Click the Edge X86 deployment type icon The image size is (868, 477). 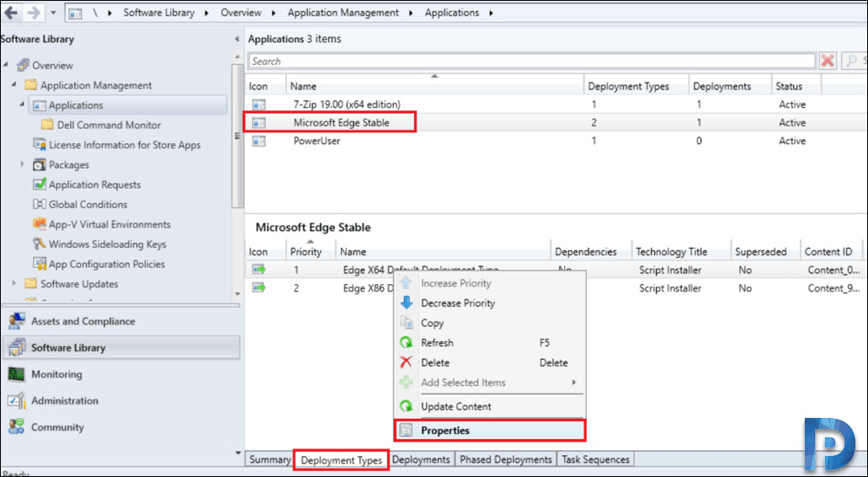pos(258,288)
